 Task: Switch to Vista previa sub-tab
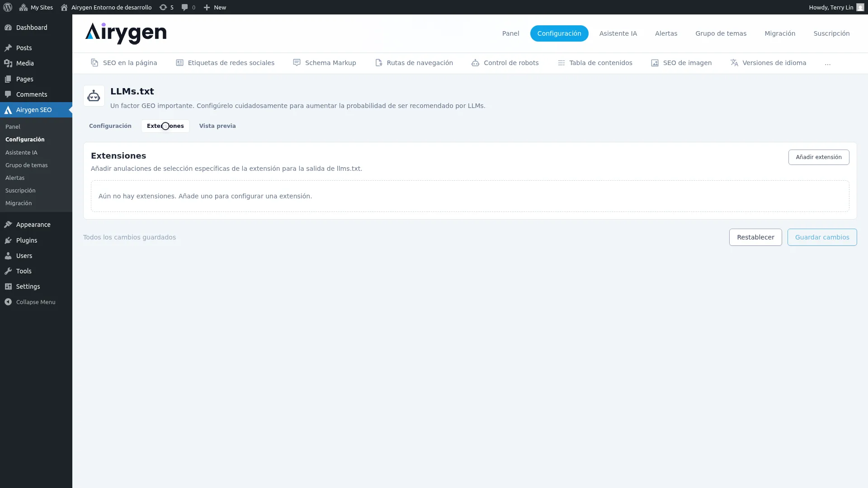click(x=217, y=126)
